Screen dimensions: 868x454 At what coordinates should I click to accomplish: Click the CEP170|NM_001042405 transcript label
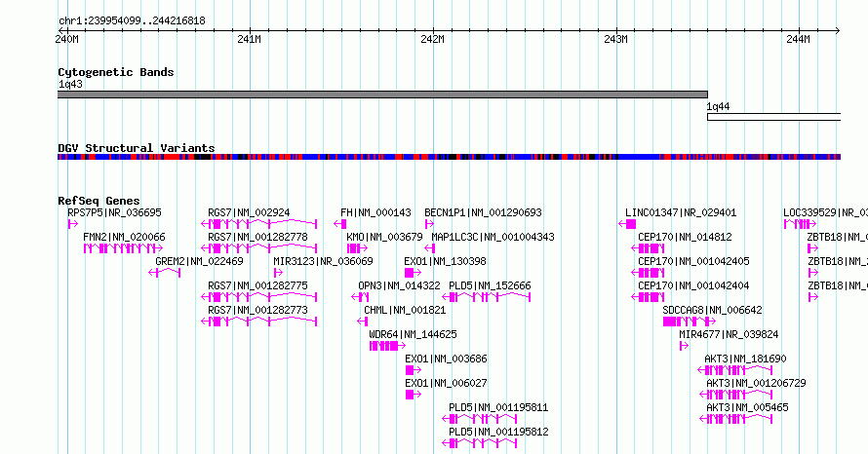click(693, 261)
